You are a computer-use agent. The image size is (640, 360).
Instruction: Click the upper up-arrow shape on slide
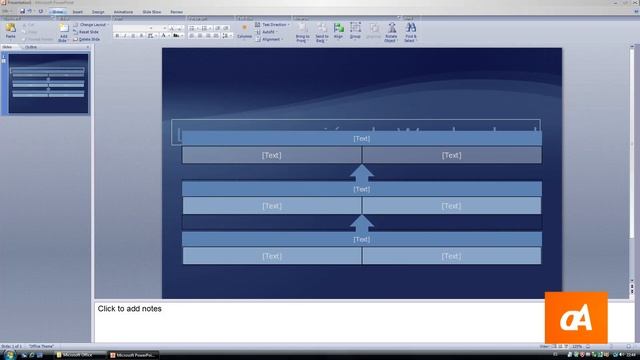point(362,173)
